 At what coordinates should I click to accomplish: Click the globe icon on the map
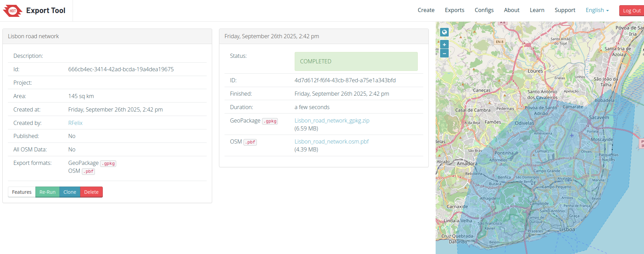444,32
